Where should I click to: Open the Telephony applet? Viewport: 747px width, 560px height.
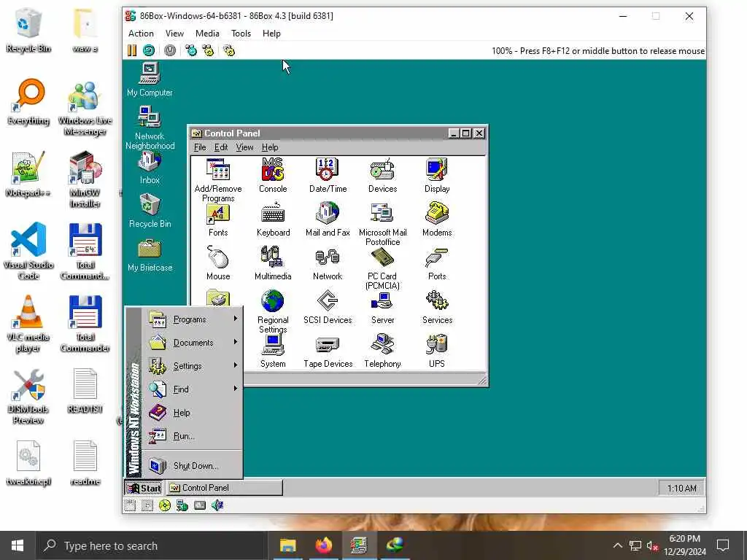coord(382,351)
